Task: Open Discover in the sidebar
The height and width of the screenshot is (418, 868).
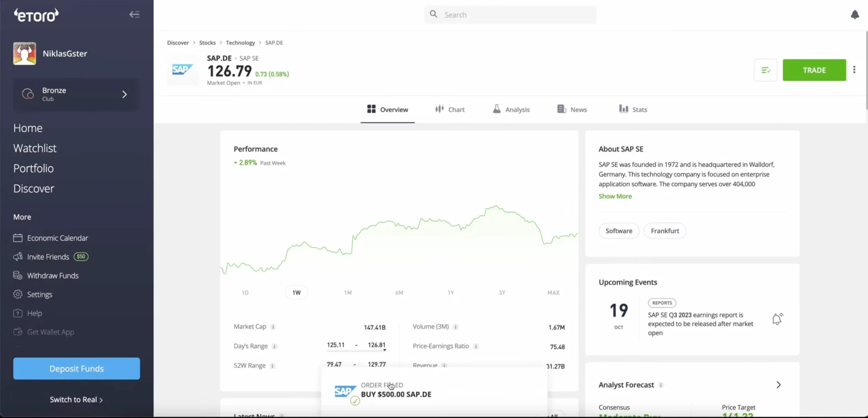Action: click(x=34, y=188)
